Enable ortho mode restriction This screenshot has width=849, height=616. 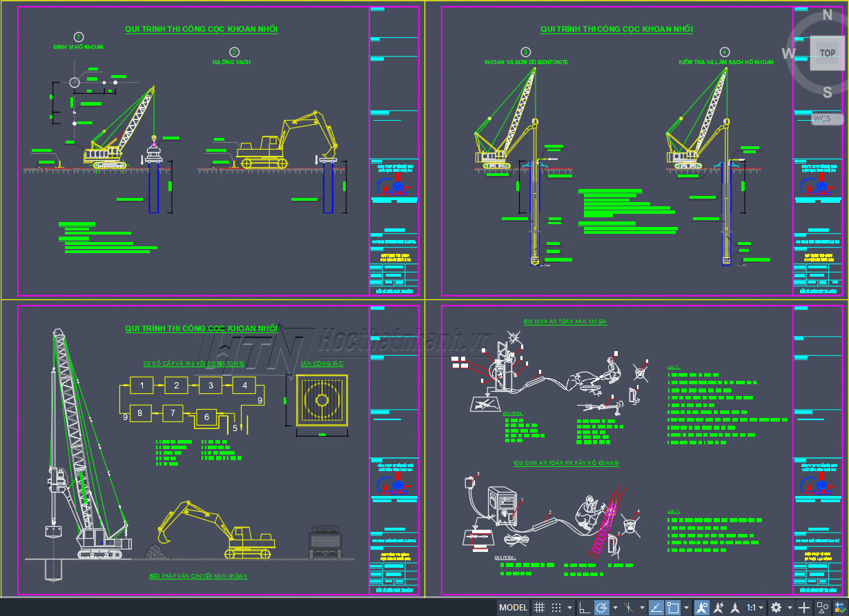(x=585, y=608)
